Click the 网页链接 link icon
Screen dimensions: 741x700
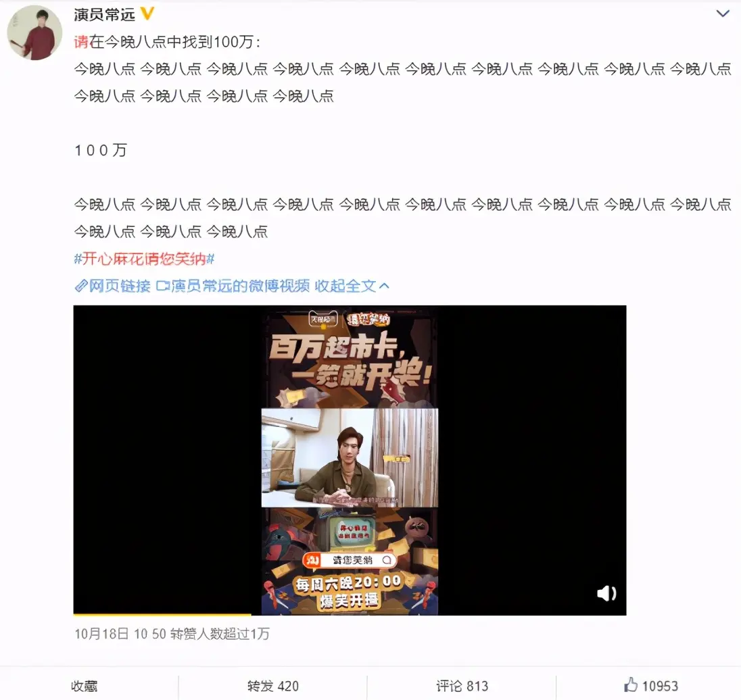(81, 286)
